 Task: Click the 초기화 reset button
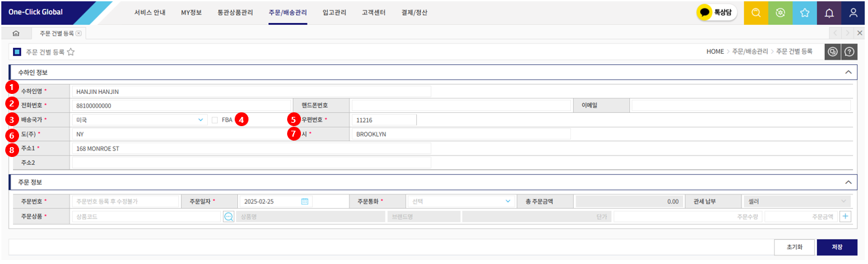click(x=795, y=247)
